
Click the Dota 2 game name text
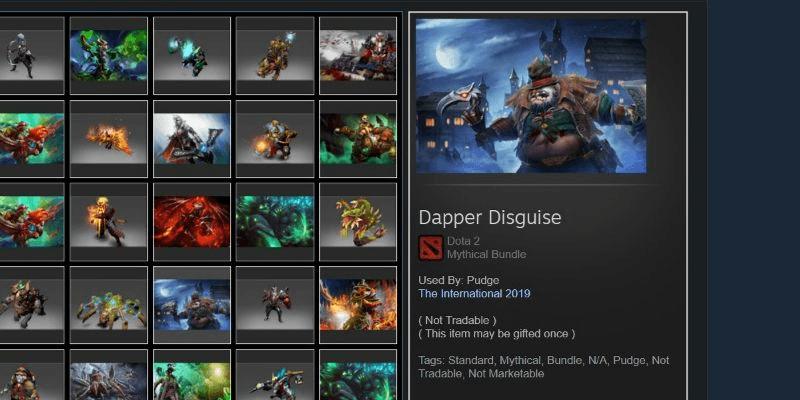pyautogui.click(x=463, y=241)
